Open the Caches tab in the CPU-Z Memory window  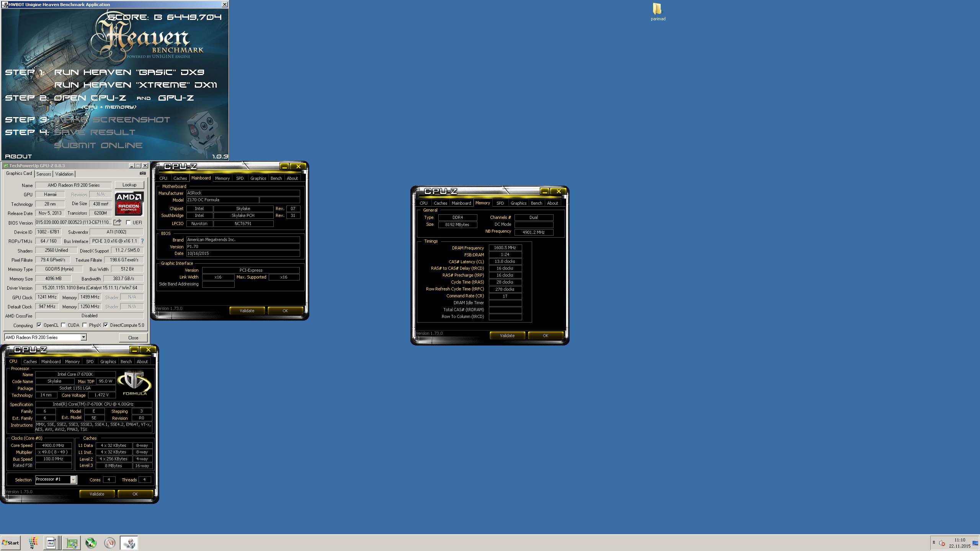(440, 203)
